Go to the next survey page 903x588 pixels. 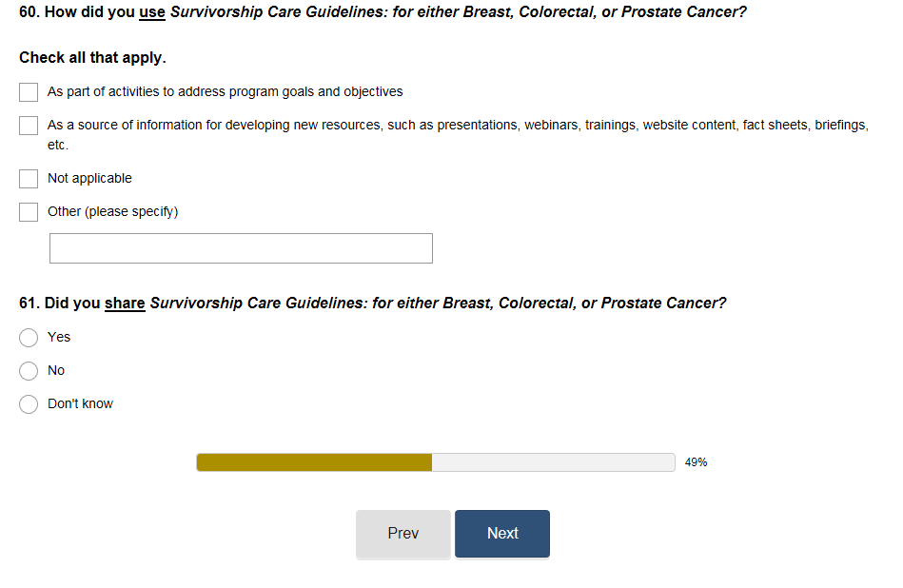pyautogui.click(x=501, y=534)
